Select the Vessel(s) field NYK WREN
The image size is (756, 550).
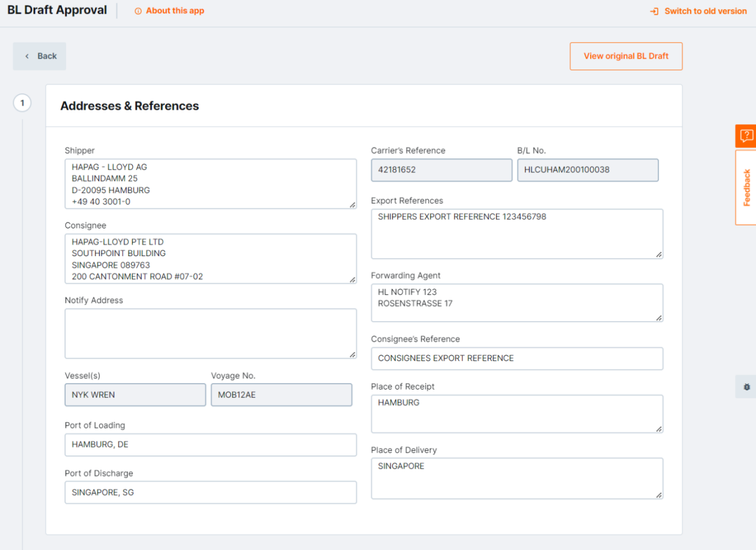pos(135,395)
